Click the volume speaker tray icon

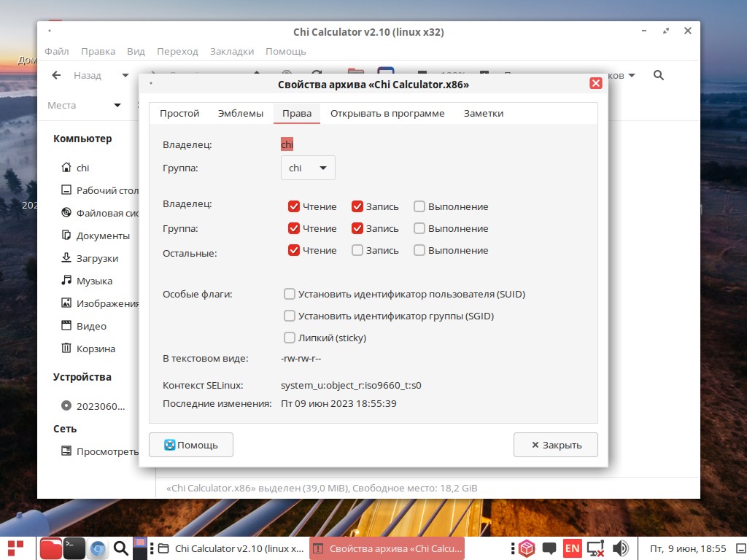620,548
